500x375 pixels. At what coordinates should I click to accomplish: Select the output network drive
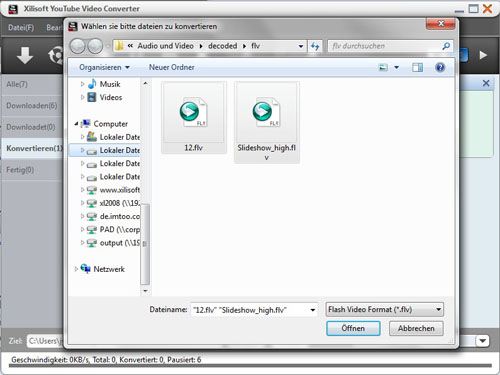click(113, 243)
